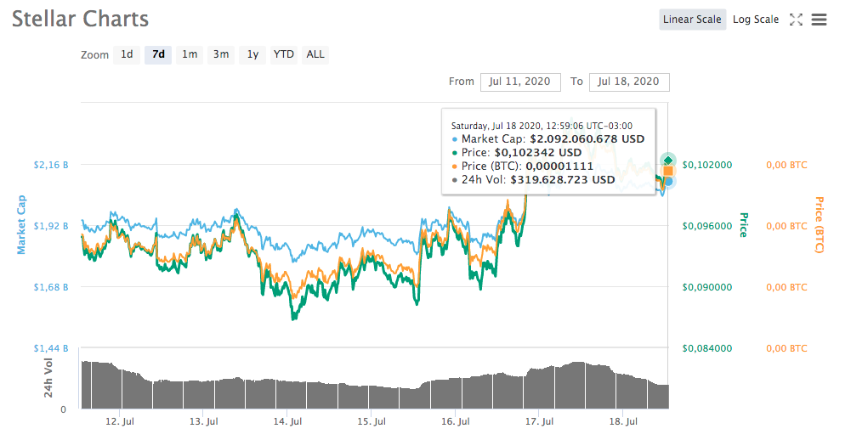Set zoom range to 1d
This screenshot has width=868, height=440.
(127, 54)
